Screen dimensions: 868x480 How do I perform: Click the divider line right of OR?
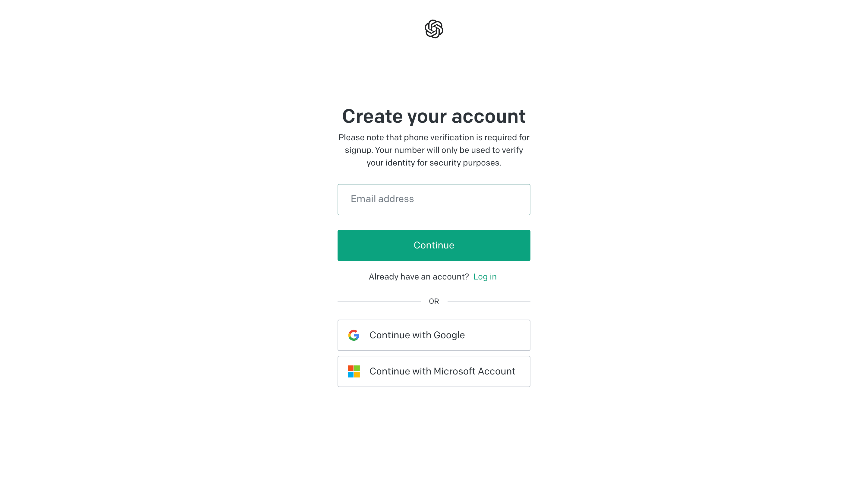(489, 301)
